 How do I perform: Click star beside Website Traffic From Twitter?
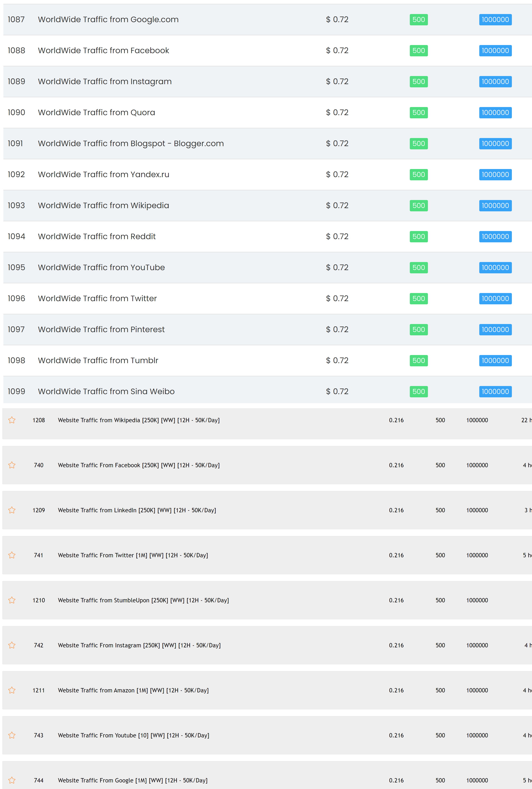tap(12, 555)
